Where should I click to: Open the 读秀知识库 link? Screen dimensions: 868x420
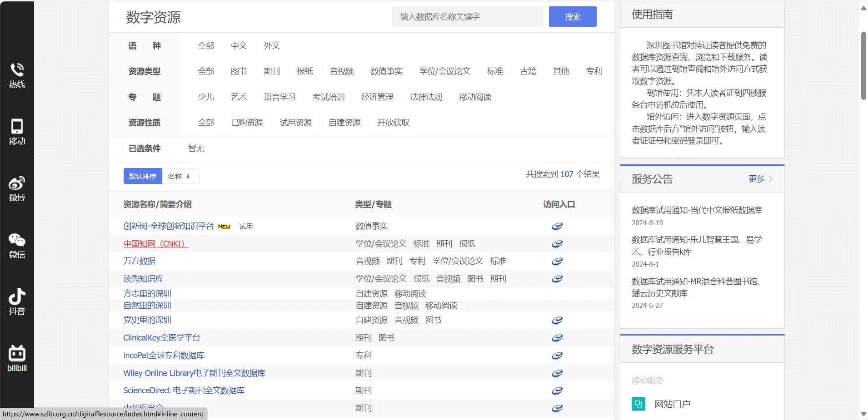[x=144, y=278]
